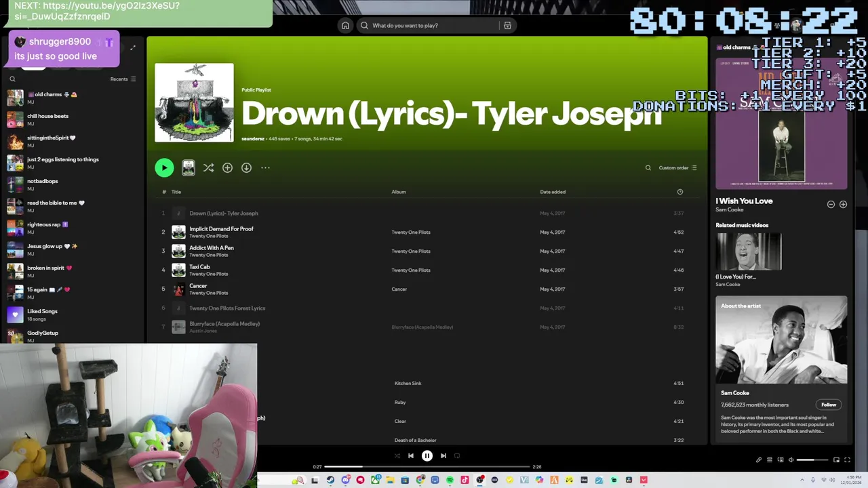Open the 'saundersz' playlist owner profile link

(x=253, y=139)
